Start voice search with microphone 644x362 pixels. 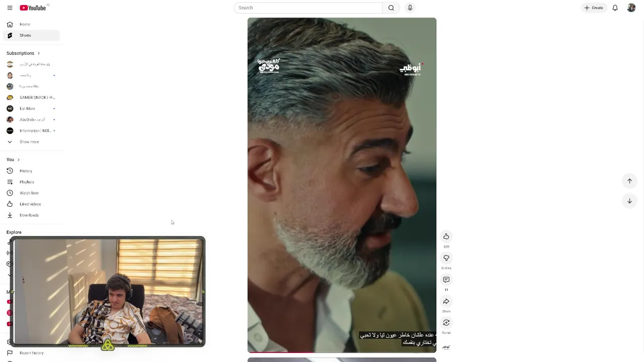(x=410, y=8)
